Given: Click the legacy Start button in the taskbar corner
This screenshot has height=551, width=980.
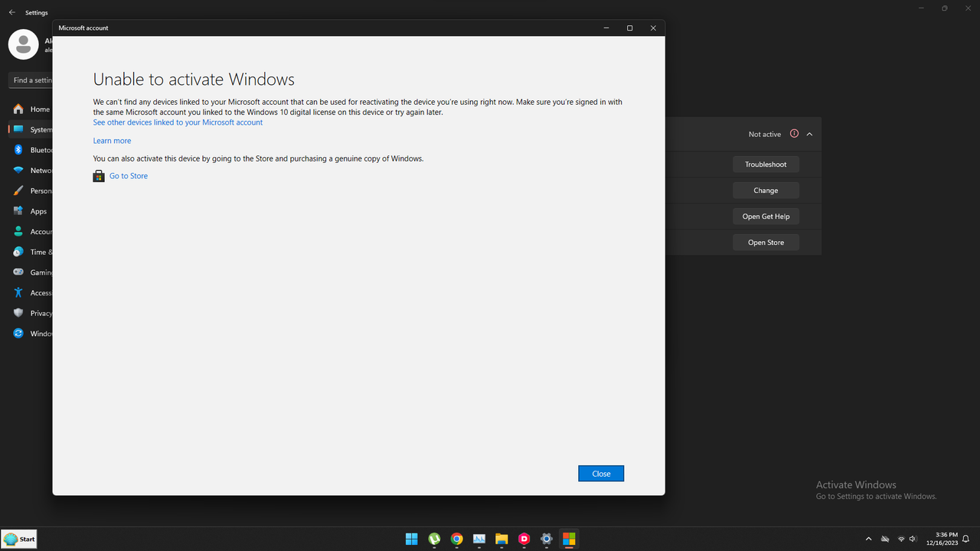Looking at the screenshot, I should [x=19, y=539].
